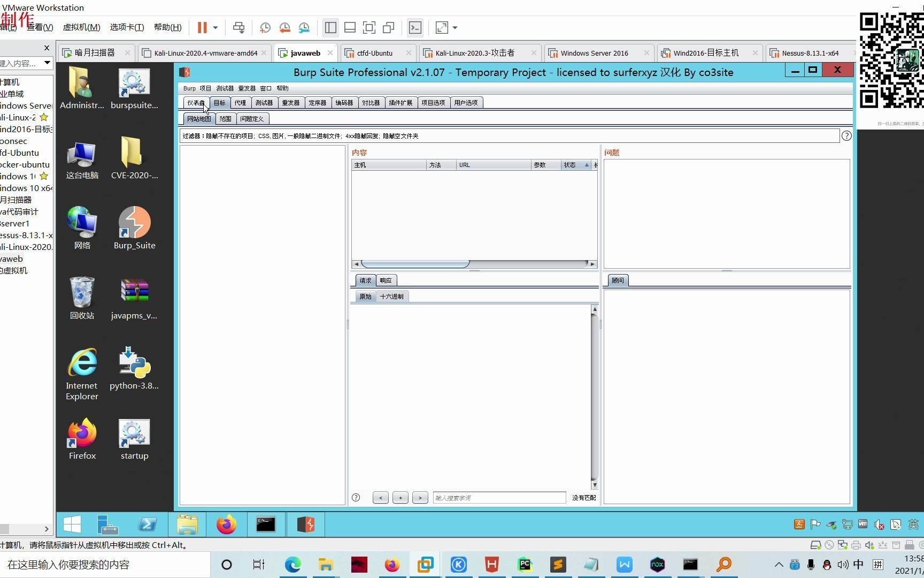Open the Burp_Suite desktop shortcut
924x578 pixels.
coord(134,228)
